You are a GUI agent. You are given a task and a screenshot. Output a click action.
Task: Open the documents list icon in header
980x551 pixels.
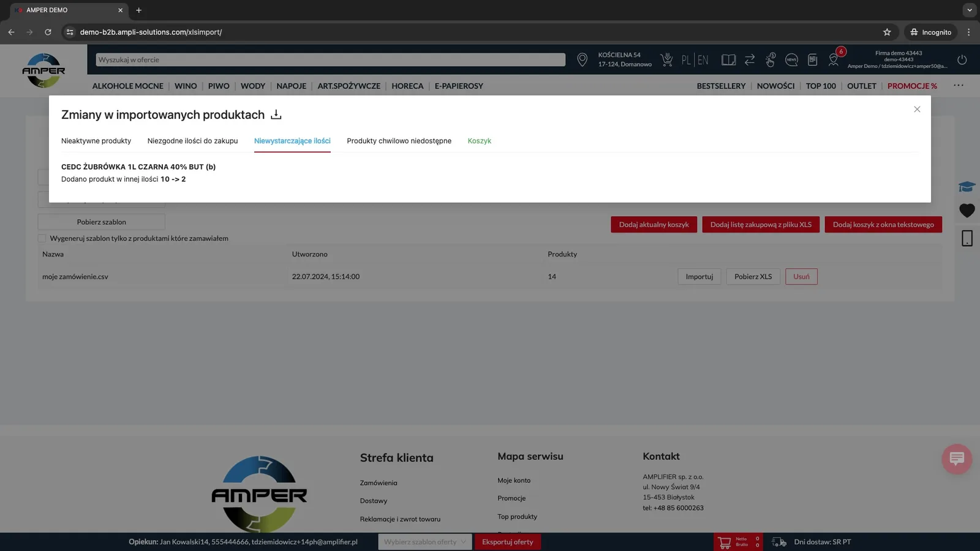coord(813,59)
